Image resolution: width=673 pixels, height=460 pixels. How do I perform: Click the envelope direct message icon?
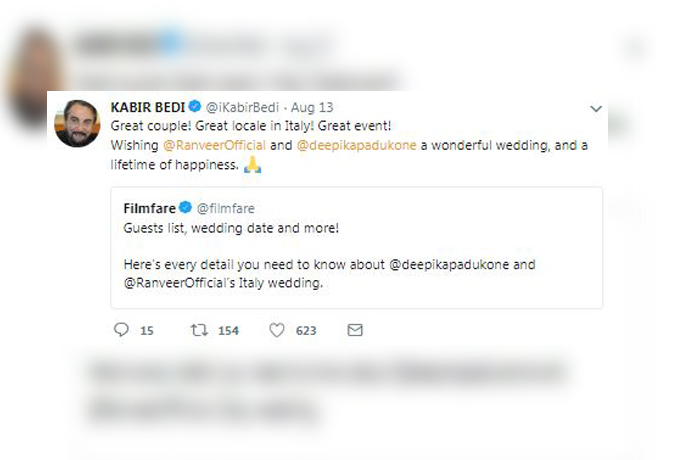(354, 329)
